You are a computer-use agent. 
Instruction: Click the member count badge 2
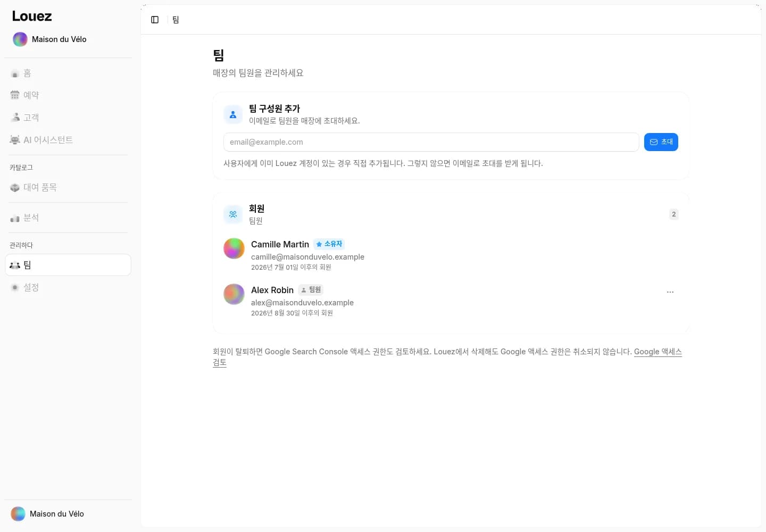tap(674, 214)
